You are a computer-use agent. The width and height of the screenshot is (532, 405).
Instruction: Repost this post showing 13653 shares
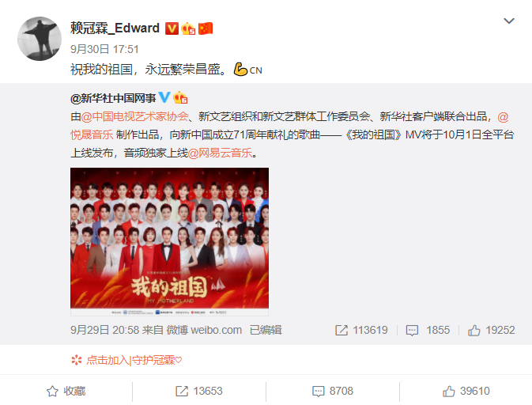tap(199, 391)
